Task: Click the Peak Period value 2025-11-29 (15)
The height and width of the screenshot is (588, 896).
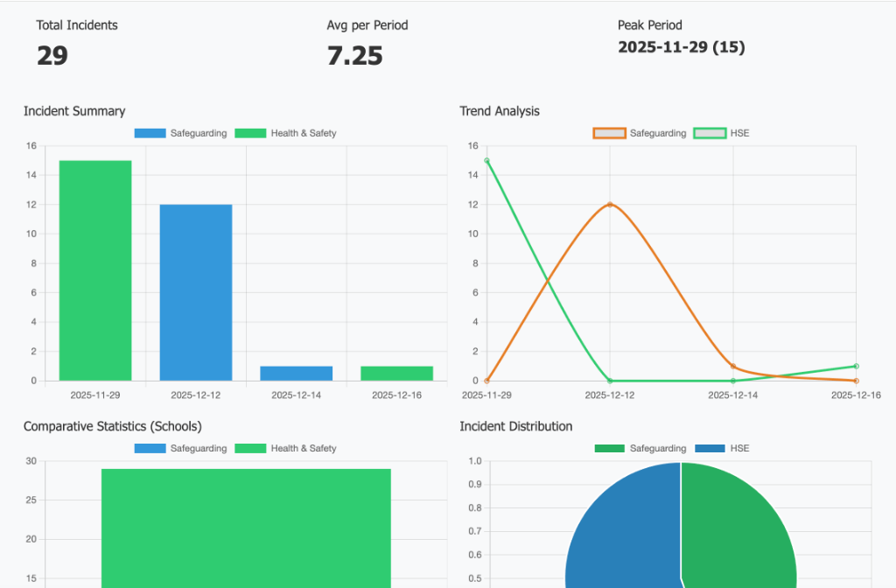Action: point(681,47)
